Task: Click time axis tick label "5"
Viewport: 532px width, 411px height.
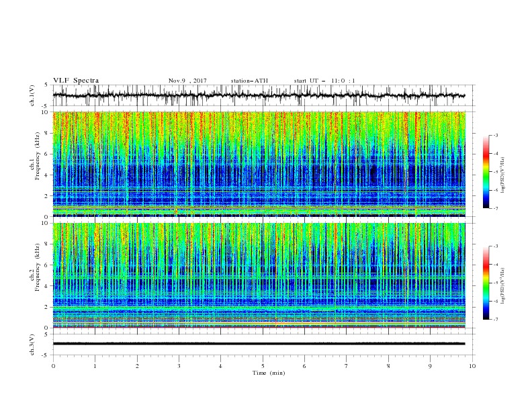Action: click(x=263, y=366)
